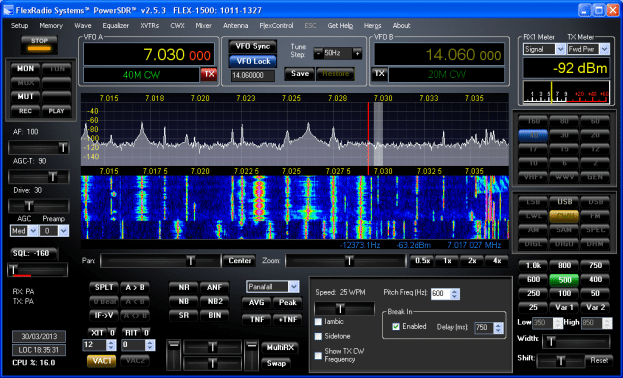Select the 40 meter band button
This screenshot has width=623, height=378.
coord(533,136)
